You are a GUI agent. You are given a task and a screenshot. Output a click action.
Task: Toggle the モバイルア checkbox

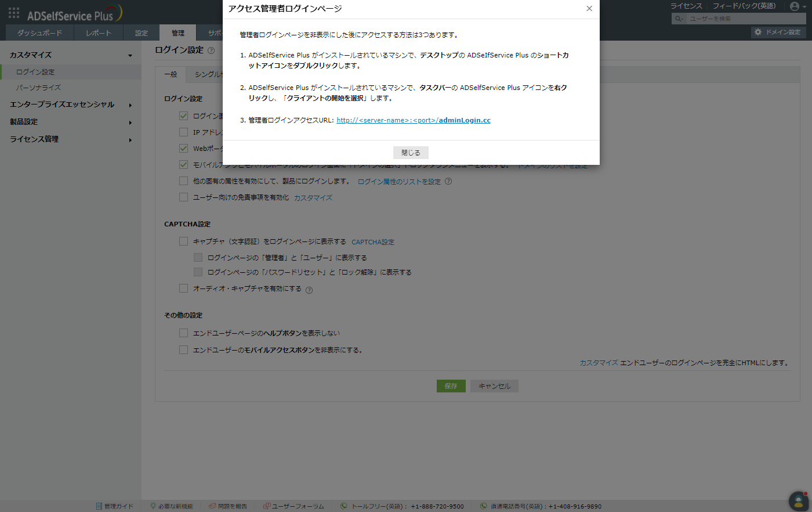click(x=183, y=165)
